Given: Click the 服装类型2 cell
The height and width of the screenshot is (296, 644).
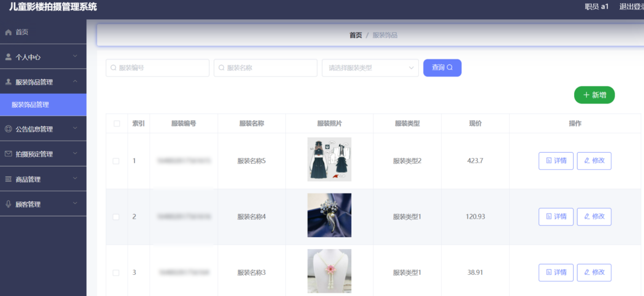Looking at the screenshot, I should [407, 161].
